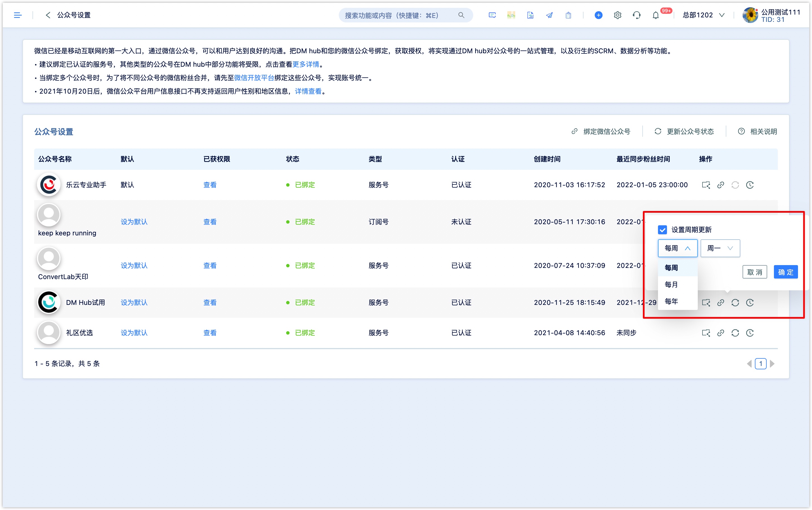812x510 pixels.
Task: Select 每周 in the period list
Action: point(677,268)
